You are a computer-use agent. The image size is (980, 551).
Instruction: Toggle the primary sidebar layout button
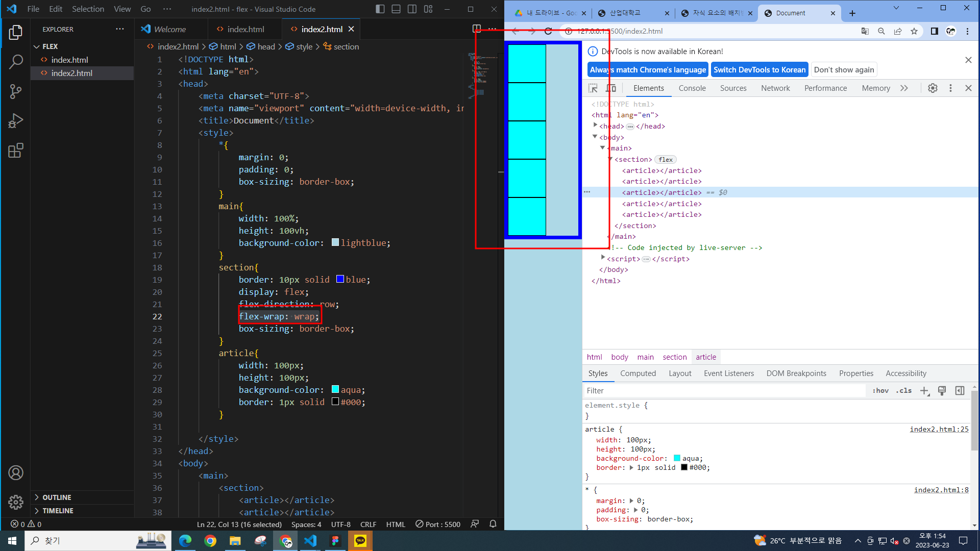(x=380, y=9)
